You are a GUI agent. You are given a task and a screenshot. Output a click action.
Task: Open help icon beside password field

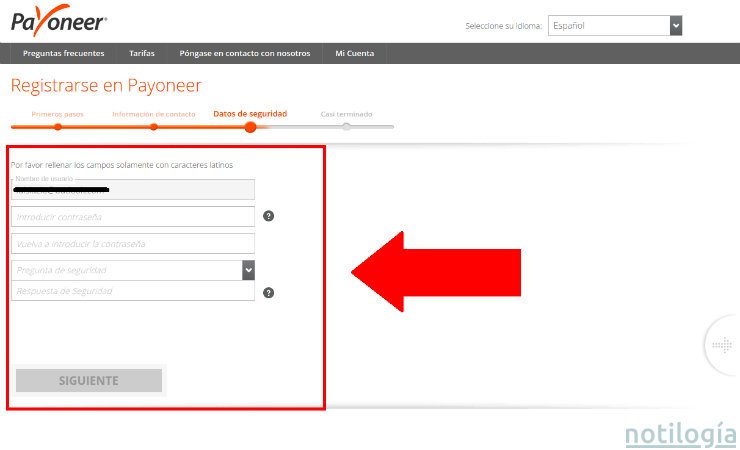tap(269, 216)
